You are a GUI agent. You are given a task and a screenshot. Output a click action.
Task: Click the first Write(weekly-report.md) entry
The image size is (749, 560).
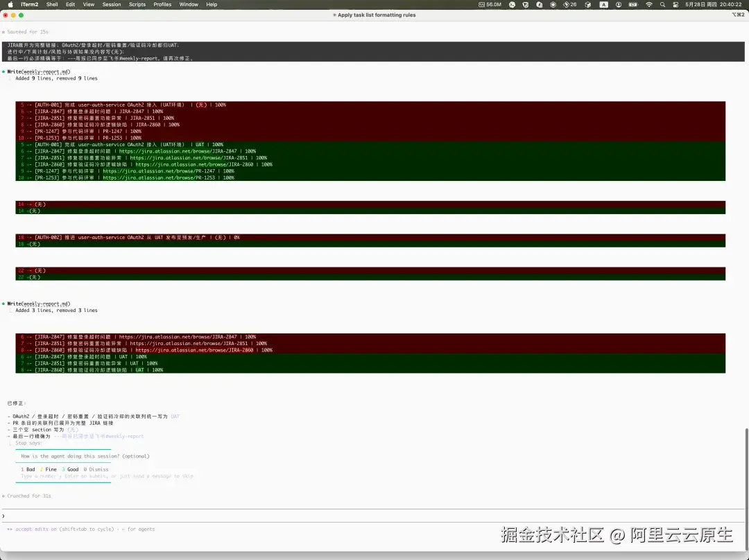39,71
